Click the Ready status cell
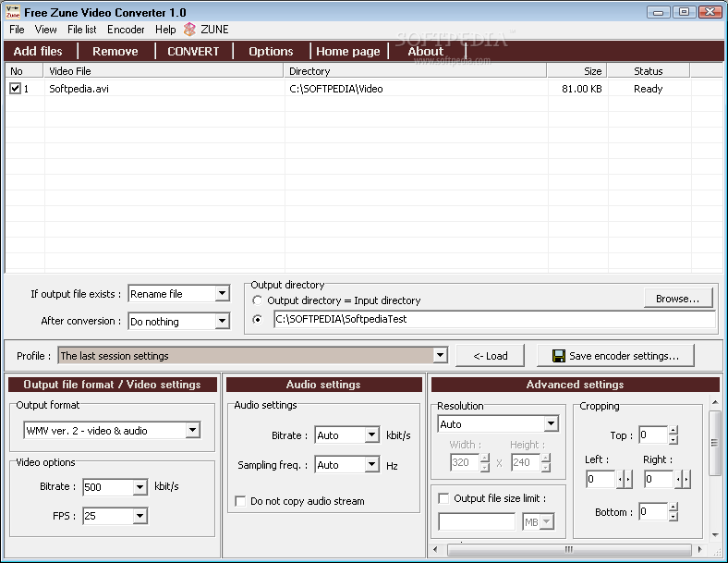728x563 pixels. tap(649, 89)
